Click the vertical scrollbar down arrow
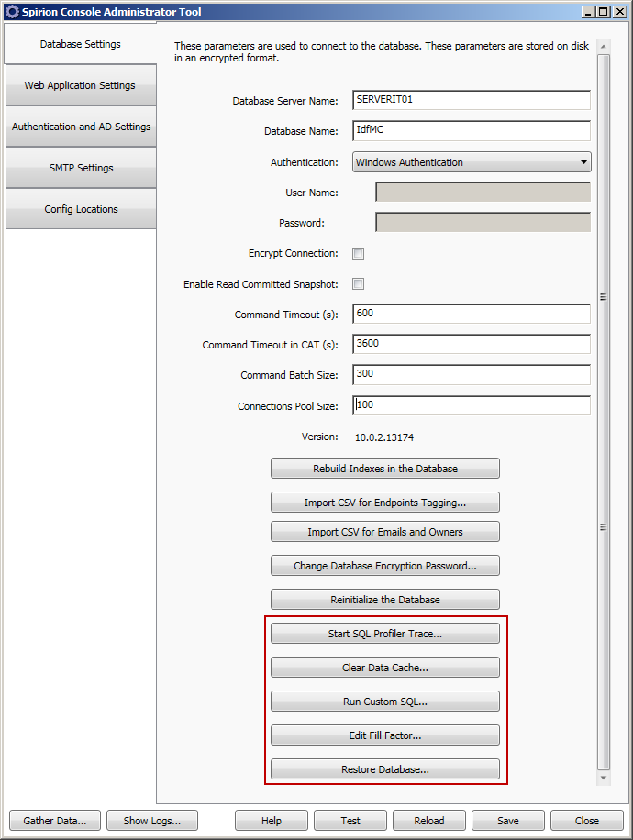This screenshot has width=633, height=840. pos(604,778)
